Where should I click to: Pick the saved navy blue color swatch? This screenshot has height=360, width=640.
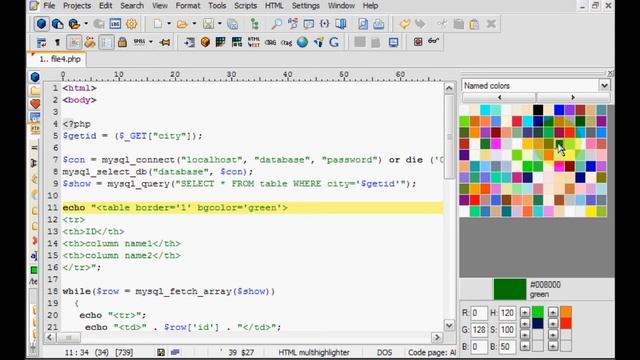(538, 323)
